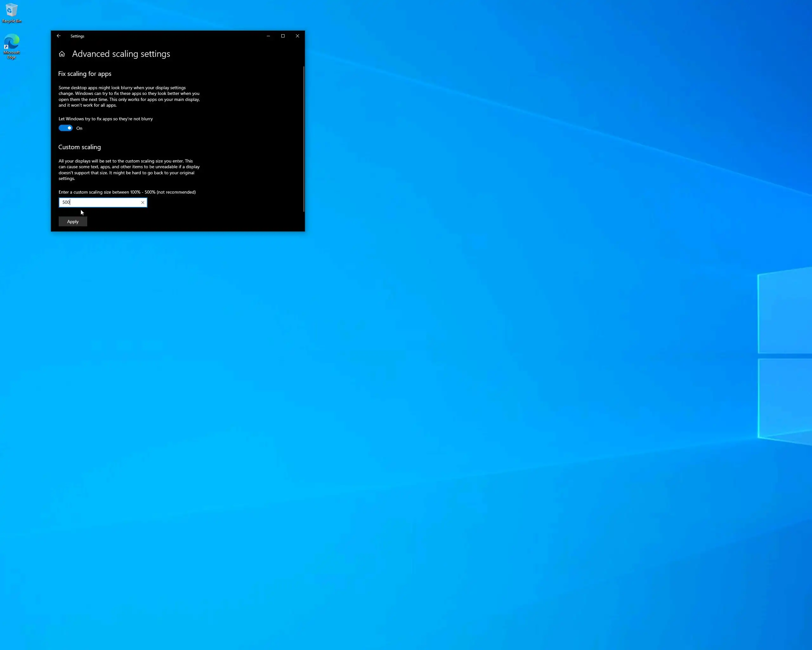Click the Recycle Bin text label

tap(12, 21)
